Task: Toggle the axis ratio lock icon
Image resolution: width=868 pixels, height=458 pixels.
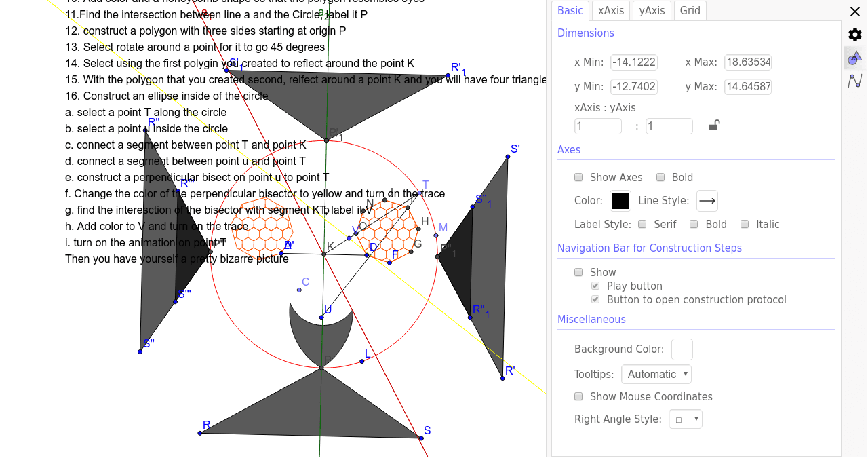Action: click(714, 126)
